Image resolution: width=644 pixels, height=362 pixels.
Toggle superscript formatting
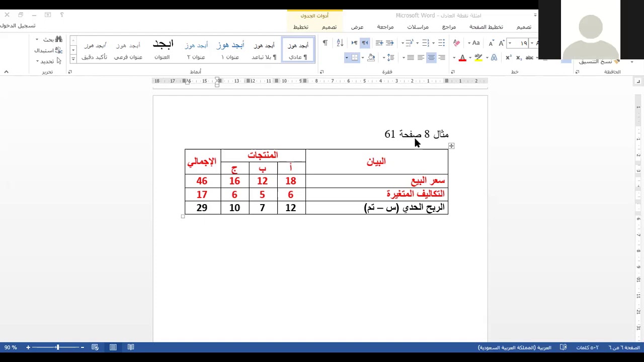click(509, 58)
